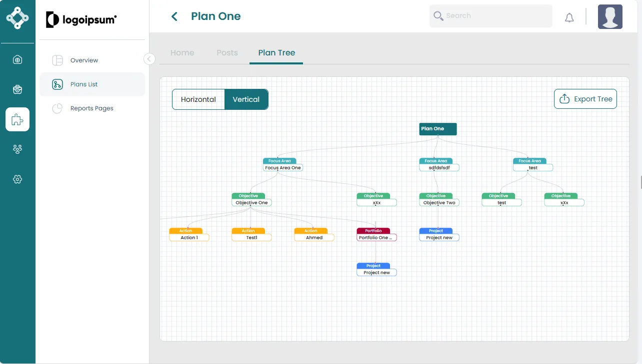The width and height of the screenshot is (642, 364).
Task: Select the xXx objective under Focus Area One
Action: tap(376, 200)
